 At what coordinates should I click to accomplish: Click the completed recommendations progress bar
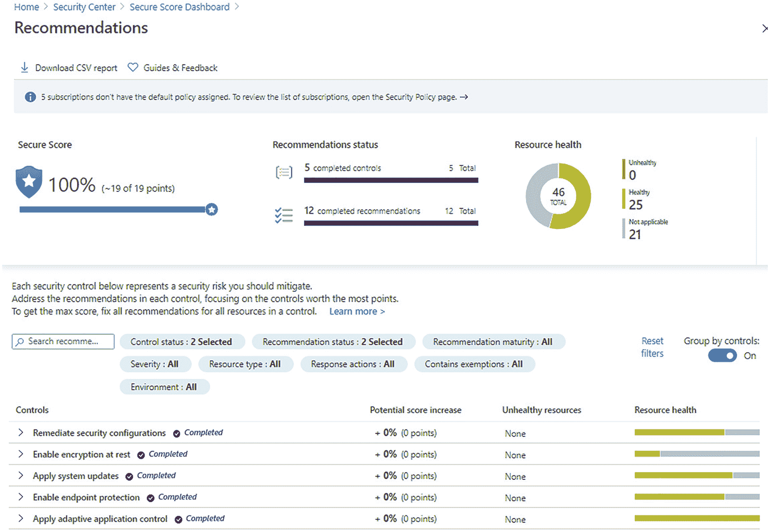tap(391, 223)
